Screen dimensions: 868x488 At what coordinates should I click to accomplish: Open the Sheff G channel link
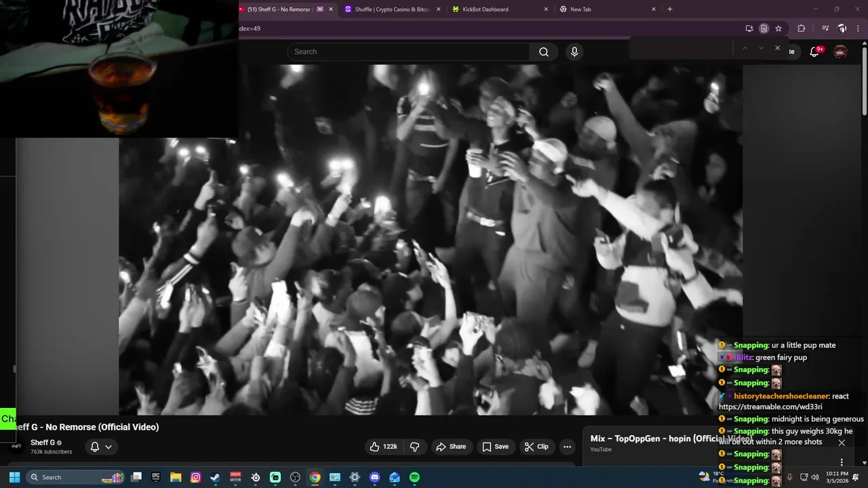43,443
